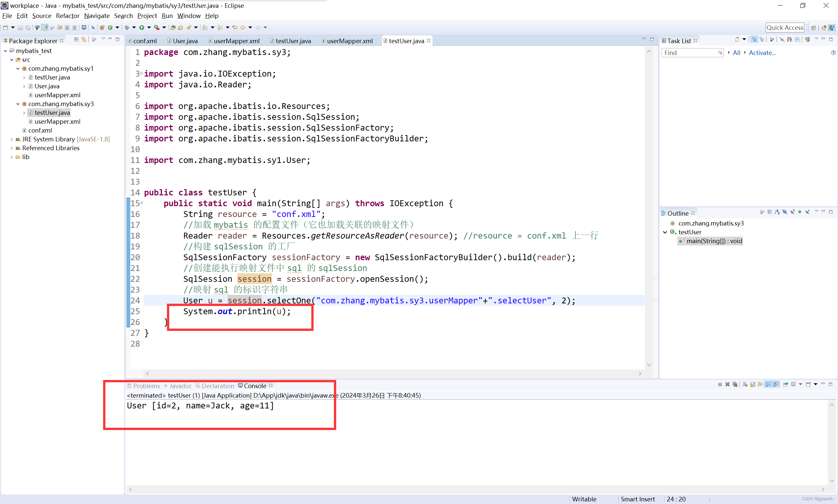Switch to the User.java editor tab
This screenshot has width=838, height=504.
(185, 41)
